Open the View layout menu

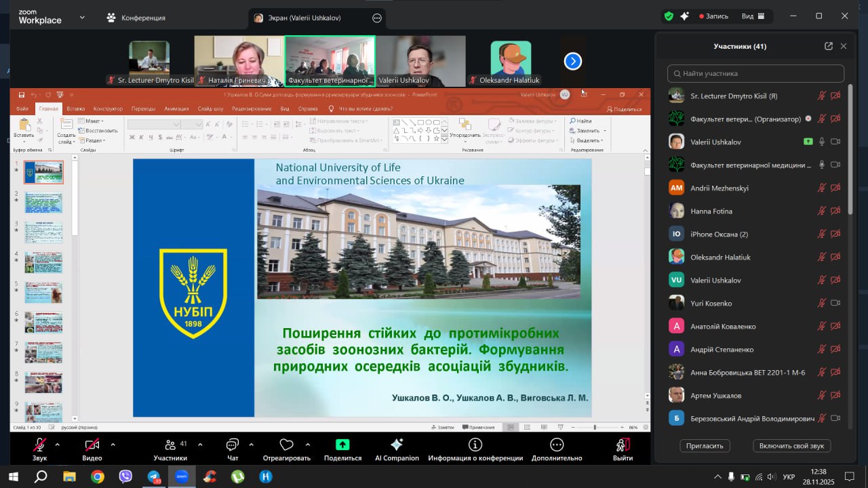click(753, 16)
